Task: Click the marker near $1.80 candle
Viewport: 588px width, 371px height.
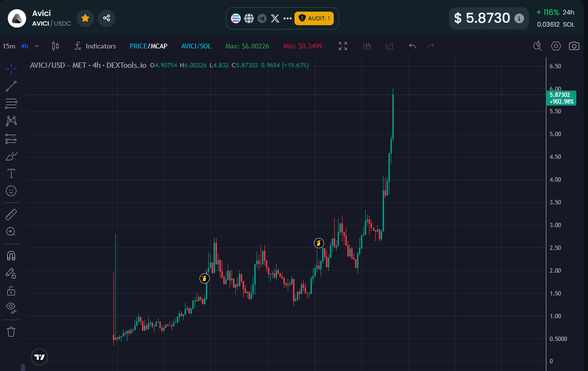Action: (204, 278)
